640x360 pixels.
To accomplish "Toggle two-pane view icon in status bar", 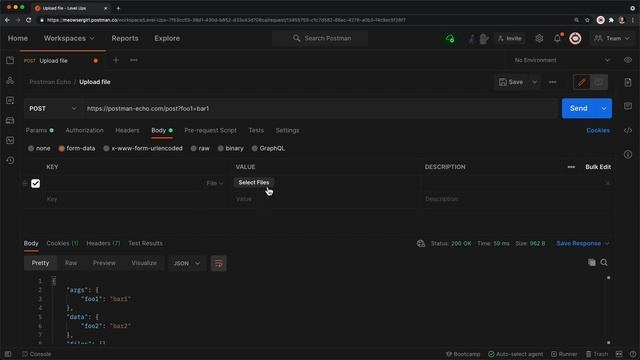I will [x=619, y=354].
